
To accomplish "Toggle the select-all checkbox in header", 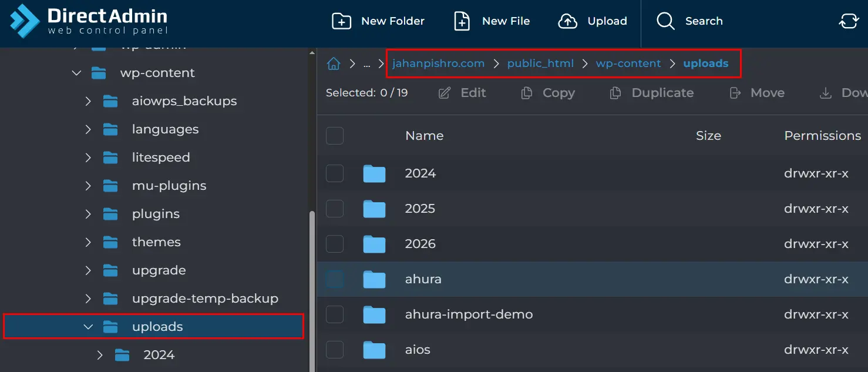I will click(x=335, y=136).
